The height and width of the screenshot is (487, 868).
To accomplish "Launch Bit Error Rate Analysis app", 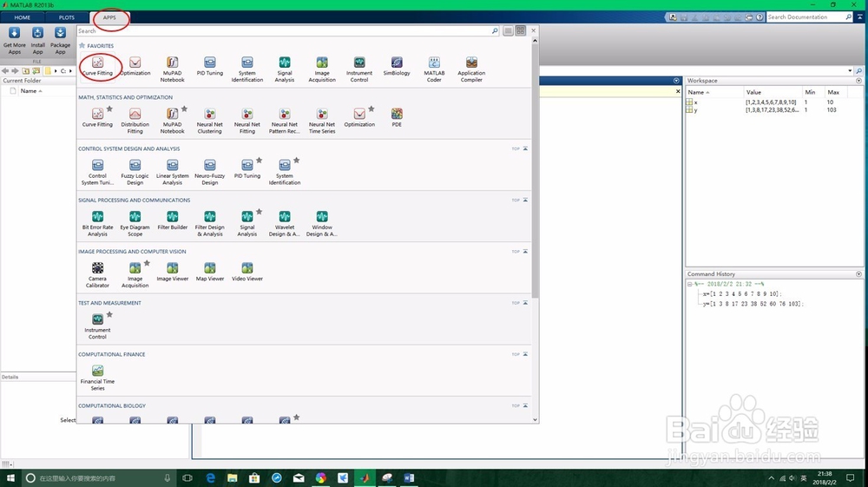I will (97, 224).
